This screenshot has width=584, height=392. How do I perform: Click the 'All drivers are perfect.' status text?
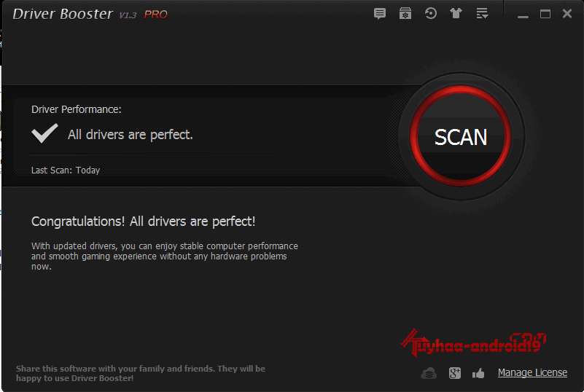[x=130, y=135]
